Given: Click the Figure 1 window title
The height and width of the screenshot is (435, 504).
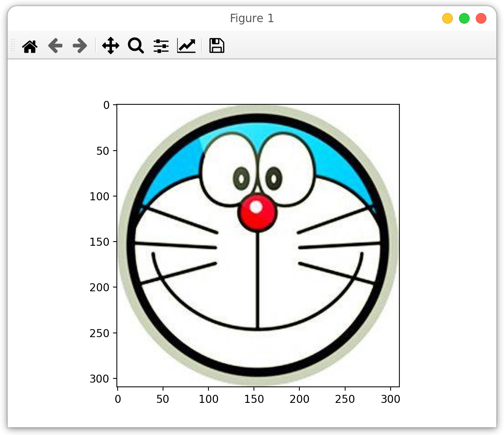Looking at the screenshot, I should click(x=252, y=18).
